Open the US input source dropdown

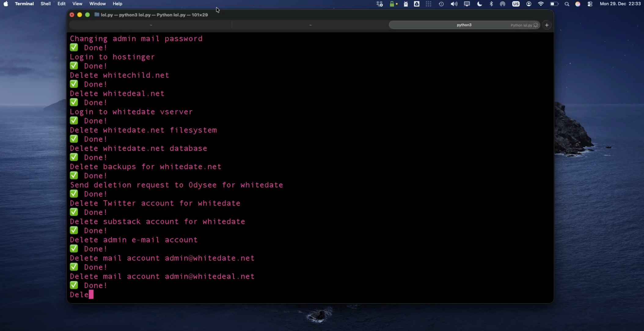[516, 4]
